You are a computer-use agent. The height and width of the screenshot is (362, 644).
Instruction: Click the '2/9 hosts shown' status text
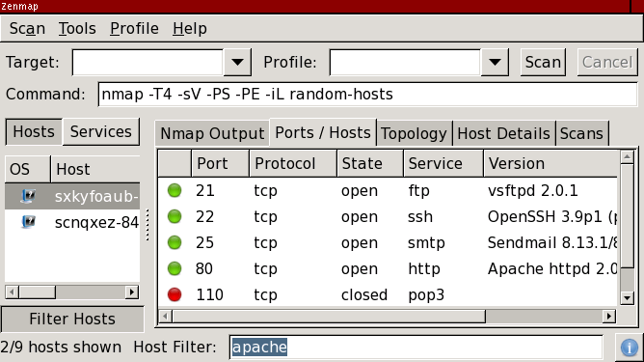(61, 347)
